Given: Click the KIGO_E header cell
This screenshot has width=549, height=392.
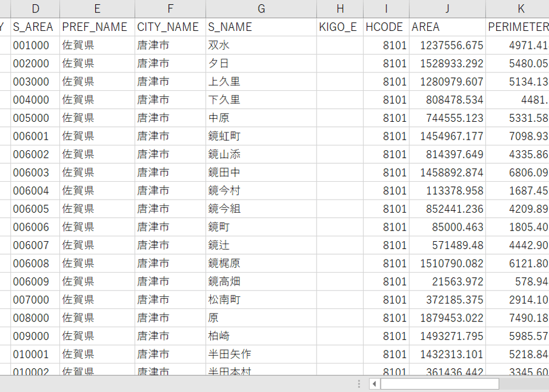Looking at the screenshot, I should tap(340, 27).
